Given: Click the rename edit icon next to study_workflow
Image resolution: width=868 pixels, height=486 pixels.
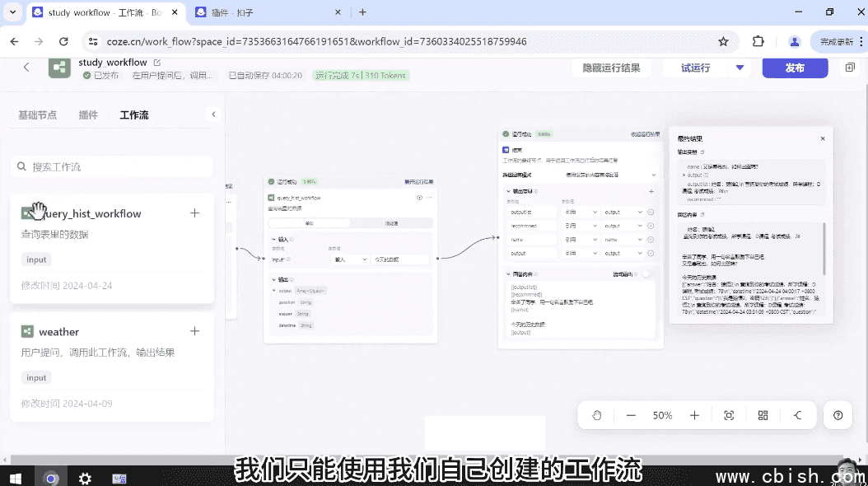Looking at the screenshot, I should (158, 61).
